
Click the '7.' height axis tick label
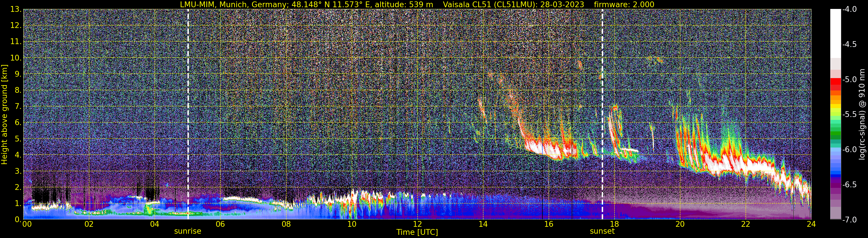(x=18, y=107)
